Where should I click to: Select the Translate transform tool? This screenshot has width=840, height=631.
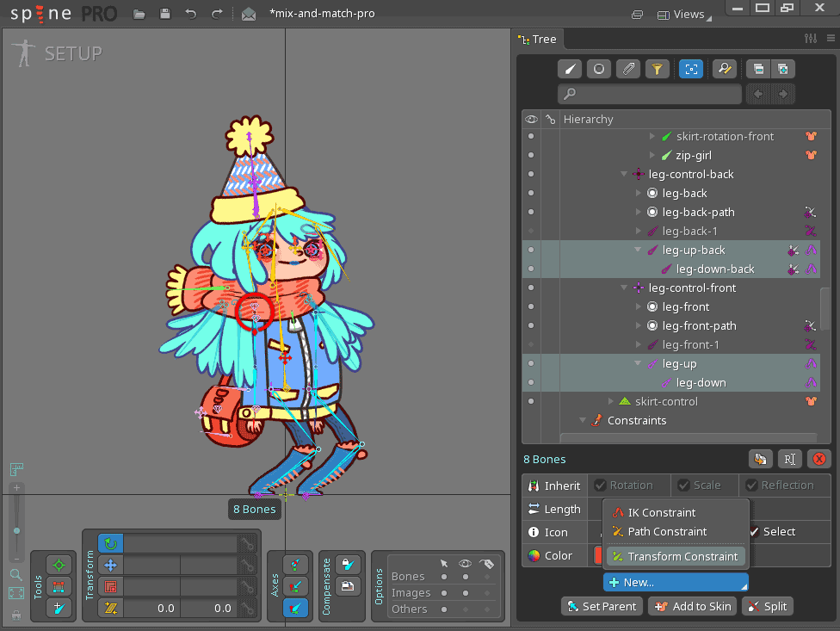coord(111,565)
